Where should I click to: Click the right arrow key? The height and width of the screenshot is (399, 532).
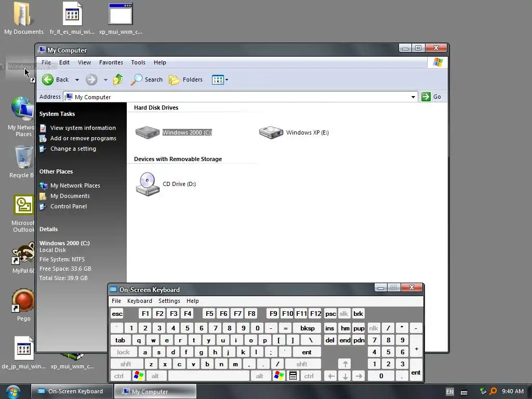pyautogui.click(x=359, y=376)
